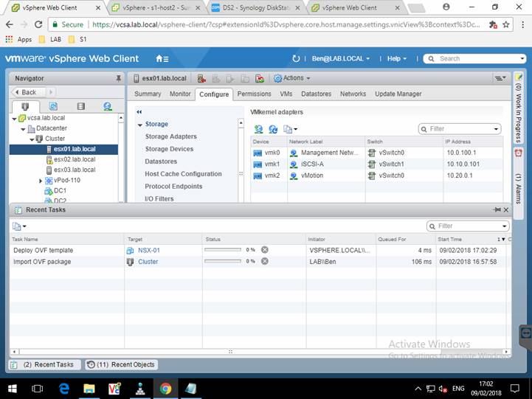Collapse the Storage section in Configure
Screen dimensions: 532x399
click(x=139, y=125)
